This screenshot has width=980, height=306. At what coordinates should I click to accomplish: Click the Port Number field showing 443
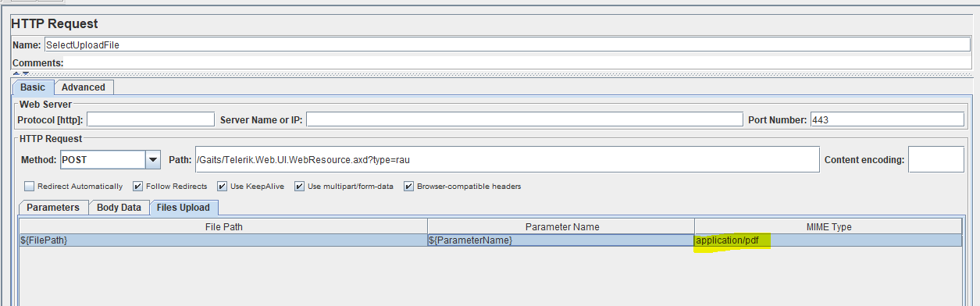[887, 119]
